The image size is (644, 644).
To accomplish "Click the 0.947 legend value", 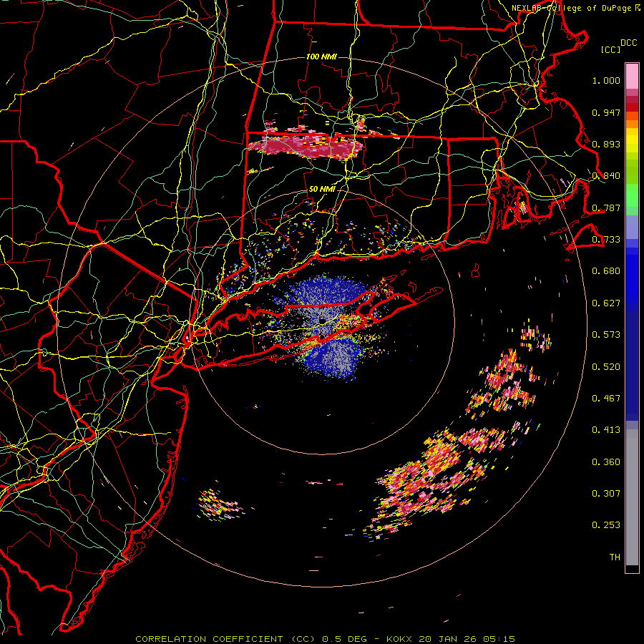I will click(x=606, y=112).
